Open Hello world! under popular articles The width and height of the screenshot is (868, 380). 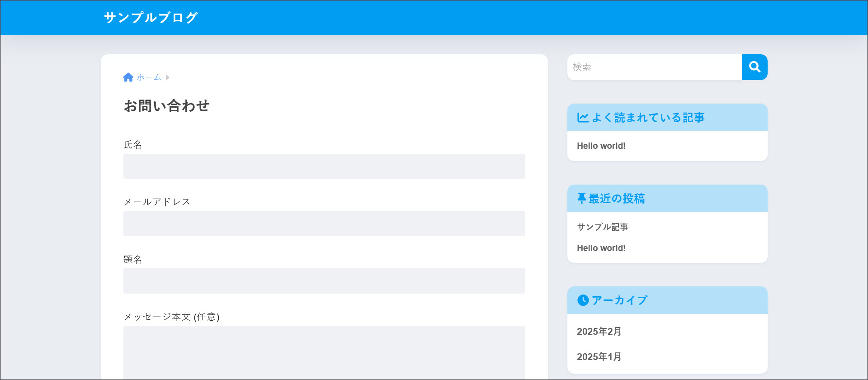pyautogui.click(x=601, y=146)
